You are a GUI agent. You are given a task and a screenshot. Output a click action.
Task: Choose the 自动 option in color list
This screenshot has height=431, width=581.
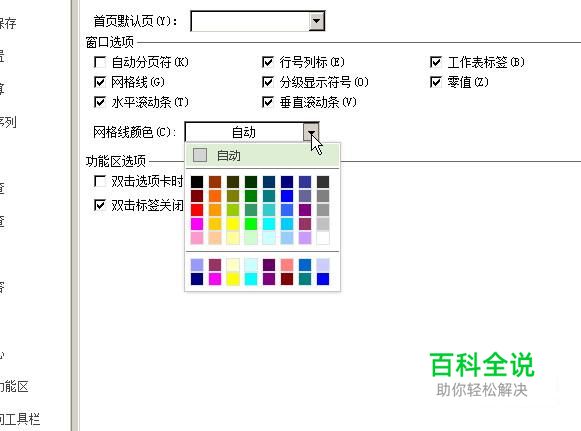(262, 156)
